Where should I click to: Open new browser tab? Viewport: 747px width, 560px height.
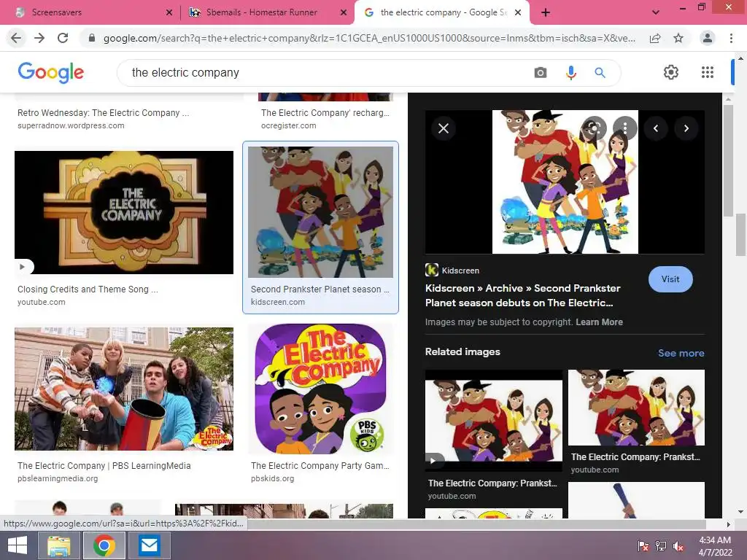pos(546,12)
